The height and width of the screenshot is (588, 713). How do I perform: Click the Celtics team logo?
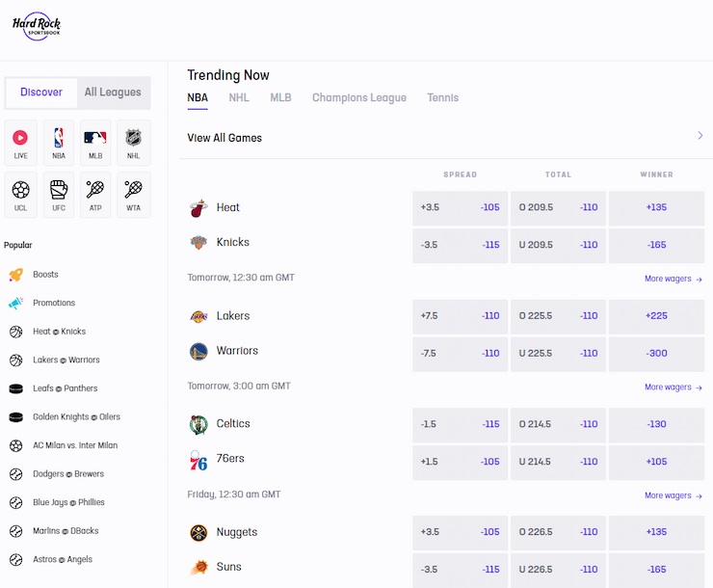coord(198,425)
